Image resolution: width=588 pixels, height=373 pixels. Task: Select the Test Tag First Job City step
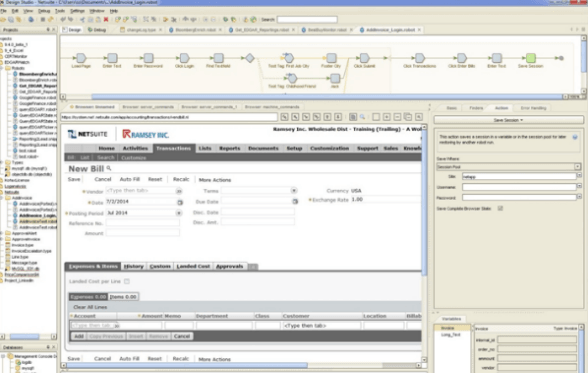pos(289,58)
